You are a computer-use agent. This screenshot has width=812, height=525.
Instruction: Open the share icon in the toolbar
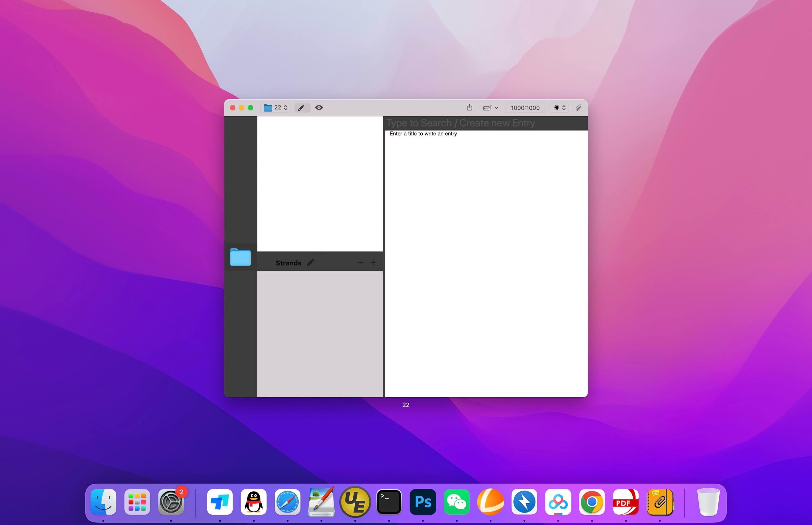pos(470,107)
